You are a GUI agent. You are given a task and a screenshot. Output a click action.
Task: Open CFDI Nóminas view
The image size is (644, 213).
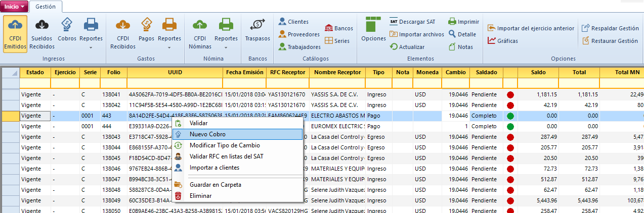[x=200, y=33]
